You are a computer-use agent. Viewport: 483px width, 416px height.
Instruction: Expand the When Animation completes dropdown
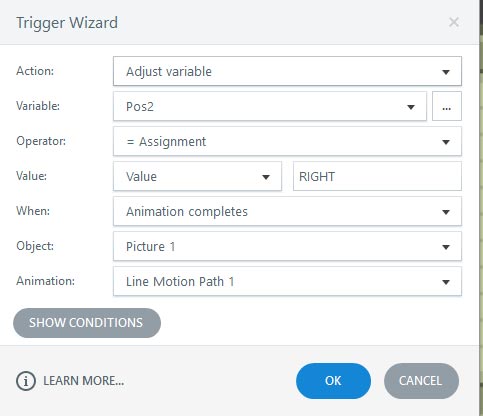tap(446, 212)
